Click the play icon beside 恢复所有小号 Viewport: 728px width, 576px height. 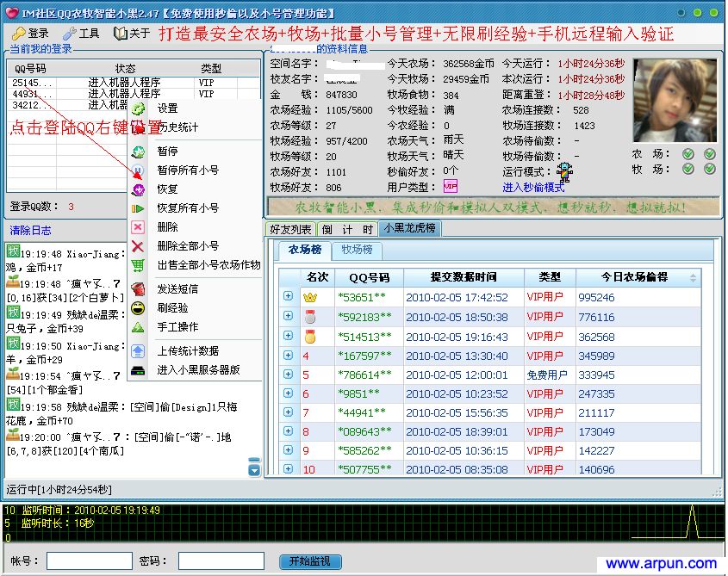coord(138,208)
